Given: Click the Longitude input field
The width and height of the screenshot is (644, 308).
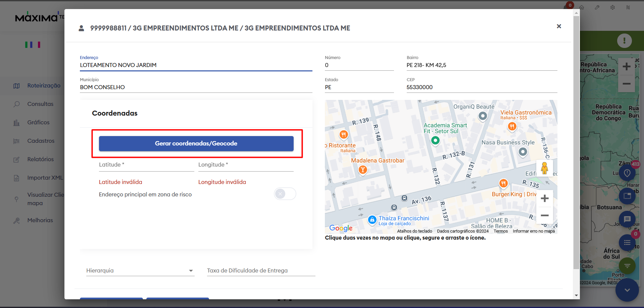Looking at the screenshot, I should coord(246,165).
